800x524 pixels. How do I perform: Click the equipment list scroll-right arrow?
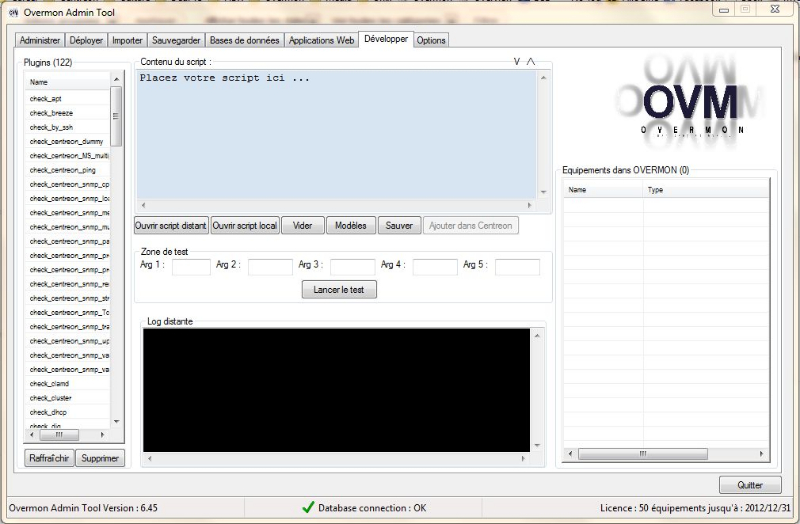tap(761, 454)
